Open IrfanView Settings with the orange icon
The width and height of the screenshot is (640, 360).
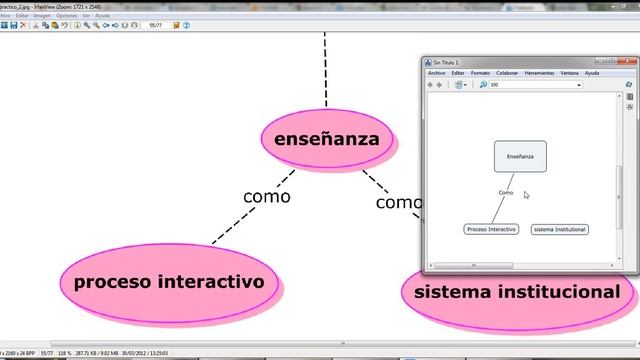click(176, 25)
